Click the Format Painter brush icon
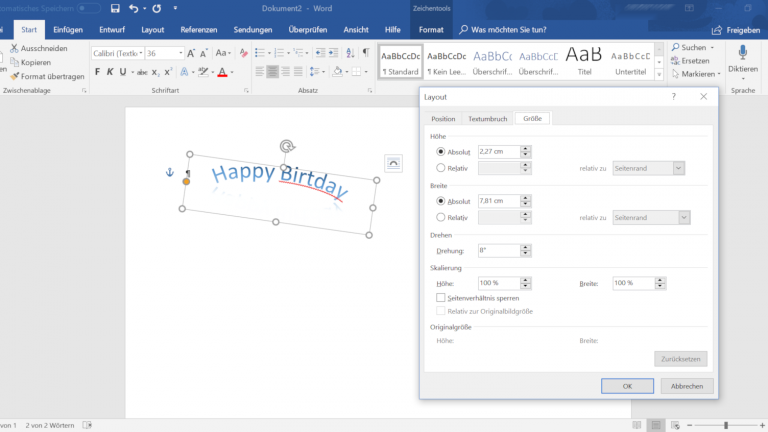The width and height of the screenshot is (768, 432). click(x=14, y=76)
